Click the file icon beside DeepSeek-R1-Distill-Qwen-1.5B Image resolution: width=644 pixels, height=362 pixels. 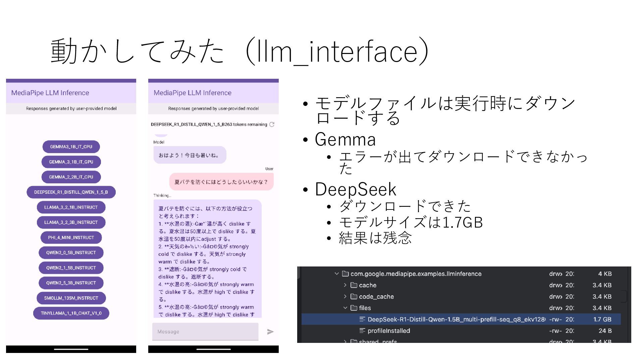(x=362, y=319)
